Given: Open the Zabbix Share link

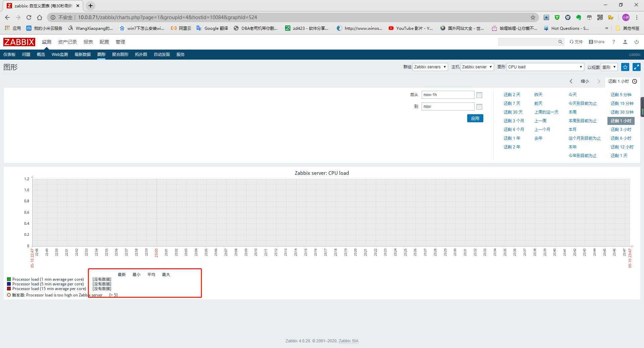Looking at the screenshot, I should pos(596,42).
